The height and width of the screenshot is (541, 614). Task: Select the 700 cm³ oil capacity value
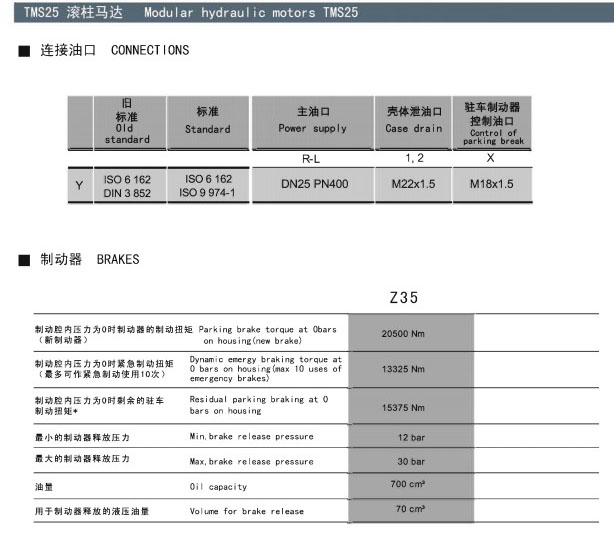pos(409,485)
